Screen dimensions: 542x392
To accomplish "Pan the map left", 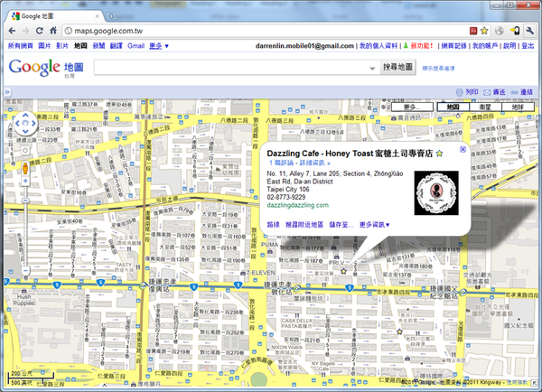I will click(17, 124).
